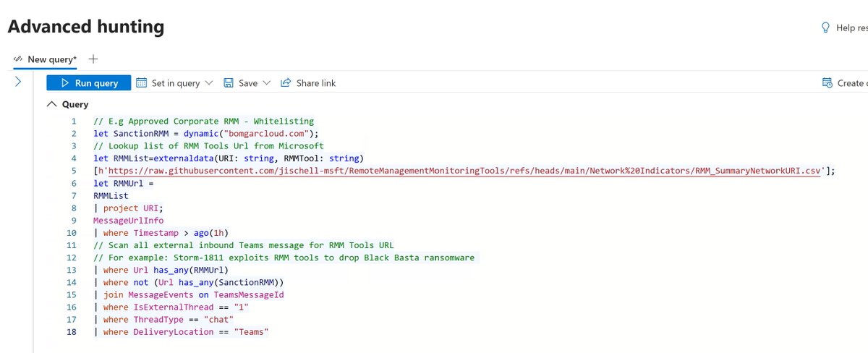This screenshot has width=868, height=353.
Task: Click the play icon in Run query
Action: pos(64,82)
